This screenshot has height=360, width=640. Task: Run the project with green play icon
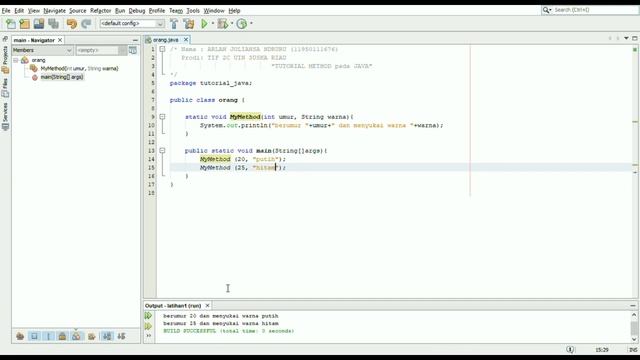point(204,24)
